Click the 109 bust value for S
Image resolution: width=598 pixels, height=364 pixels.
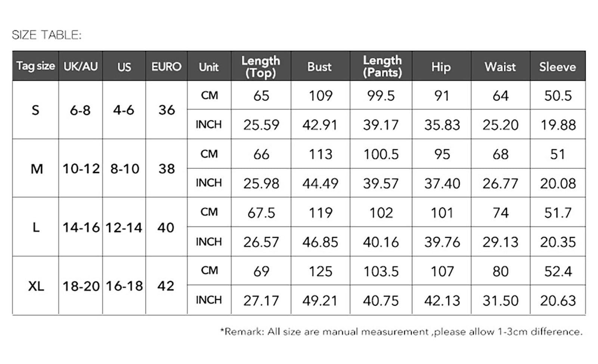pyautogui.click(x=320, y=96)
